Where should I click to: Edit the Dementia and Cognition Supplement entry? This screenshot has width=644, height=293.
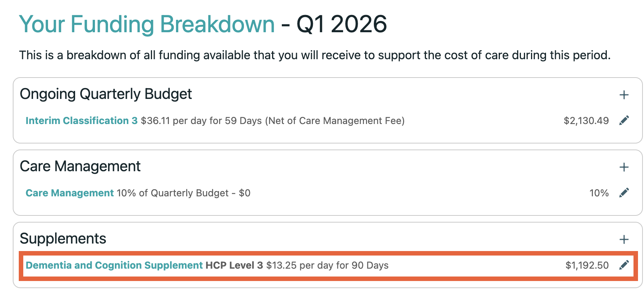[624, 265]
